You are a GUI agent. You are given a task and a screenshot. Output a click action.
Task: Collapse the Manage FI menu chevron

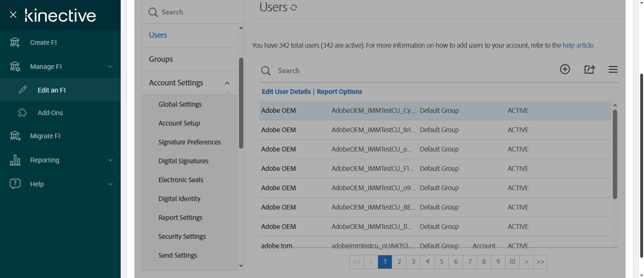tap(110, 67)
